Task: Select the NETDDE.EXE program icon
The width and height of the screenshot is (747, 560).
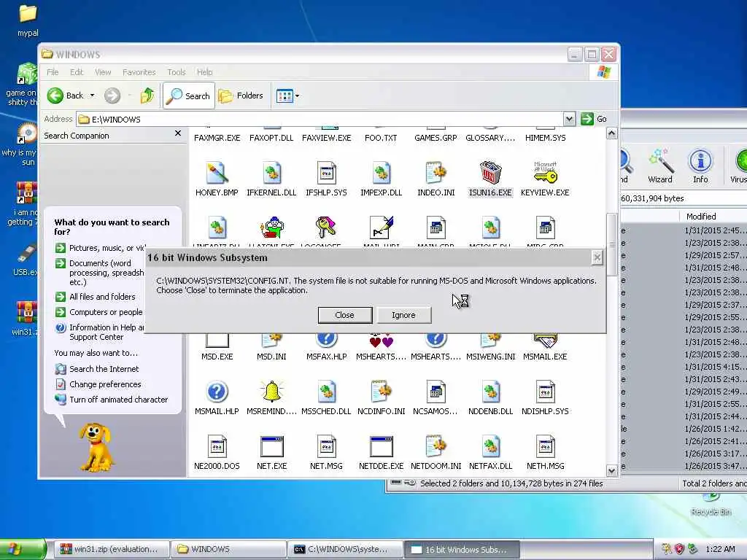Action: (x=381, y=446)
